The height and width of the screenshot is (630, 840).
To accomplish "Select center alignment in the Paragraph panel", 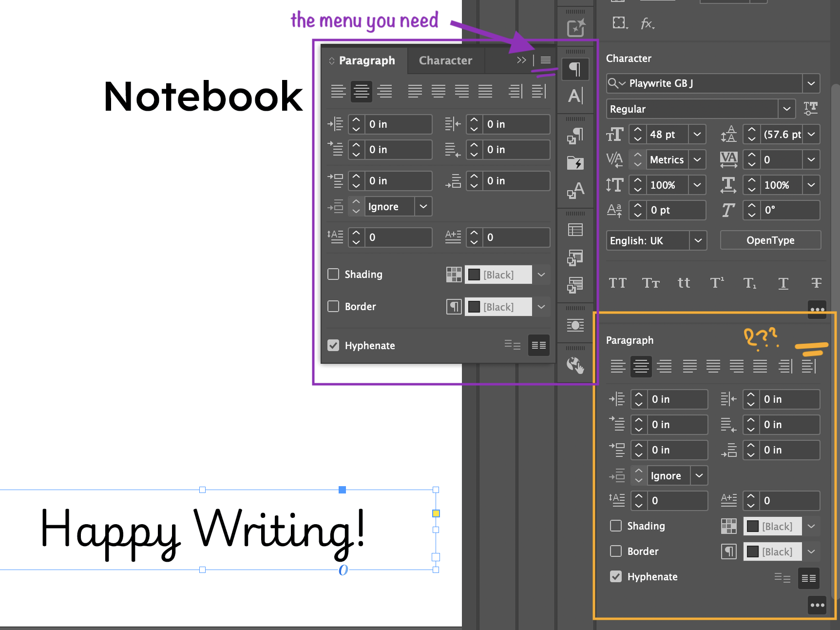I will [x=362, y=92].
